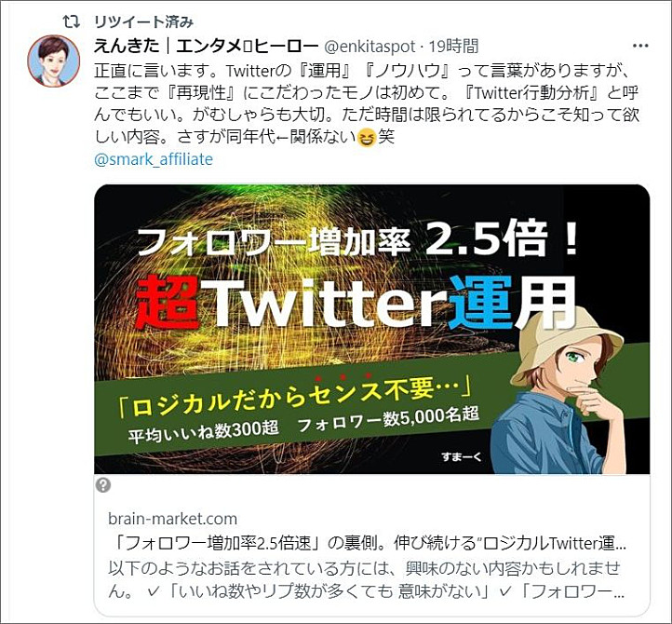Image resolution: width=672 pixels, height=624 pixels.
Task: Open the @enkitaspot handle
Action: (370, 47)
